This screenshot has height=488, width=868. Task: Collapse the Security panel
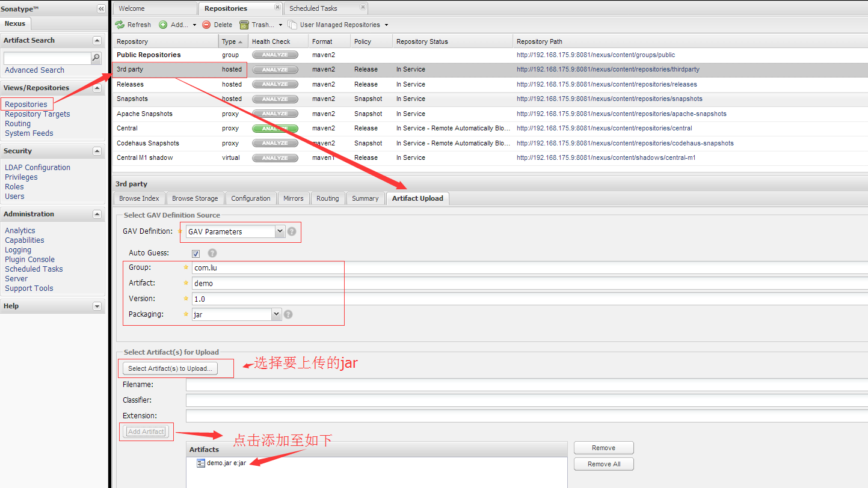tap(97, 151)
